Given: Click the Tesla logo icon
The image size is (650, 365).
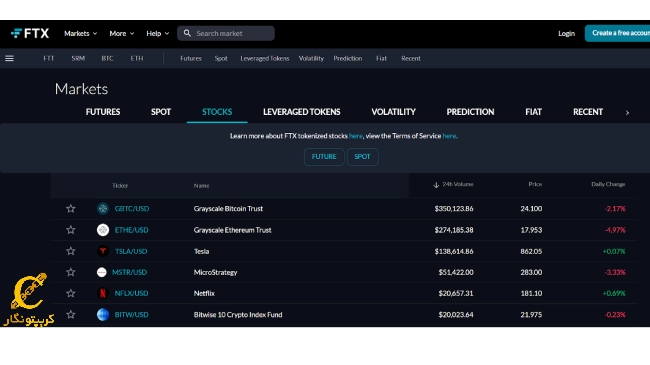Looking at the screenshot, I should 103,251.
